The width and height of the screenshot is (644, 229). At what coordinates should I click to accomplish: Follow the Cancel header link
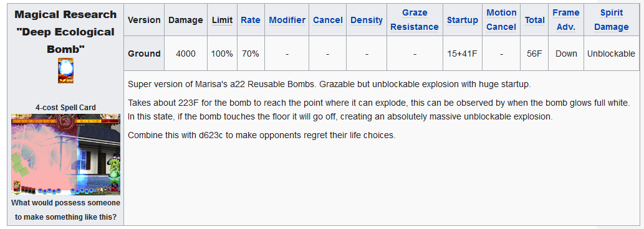[328, 20]
